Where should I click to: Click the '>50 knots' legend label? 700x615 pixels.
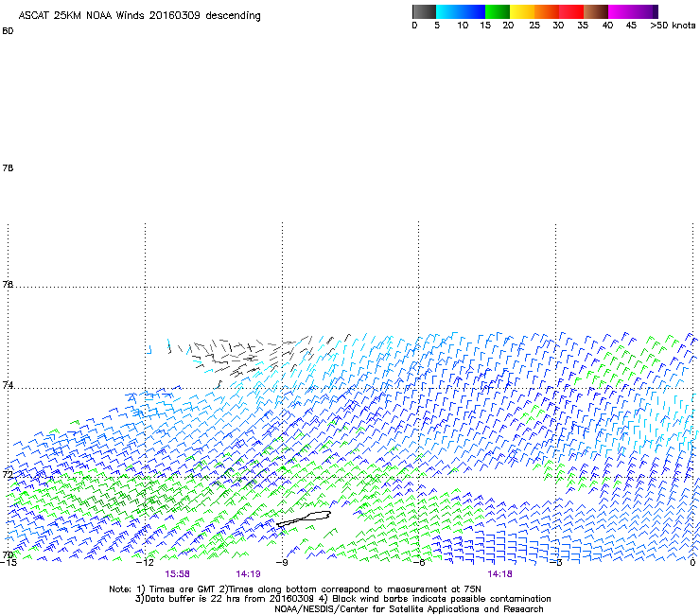pos(673,26)
